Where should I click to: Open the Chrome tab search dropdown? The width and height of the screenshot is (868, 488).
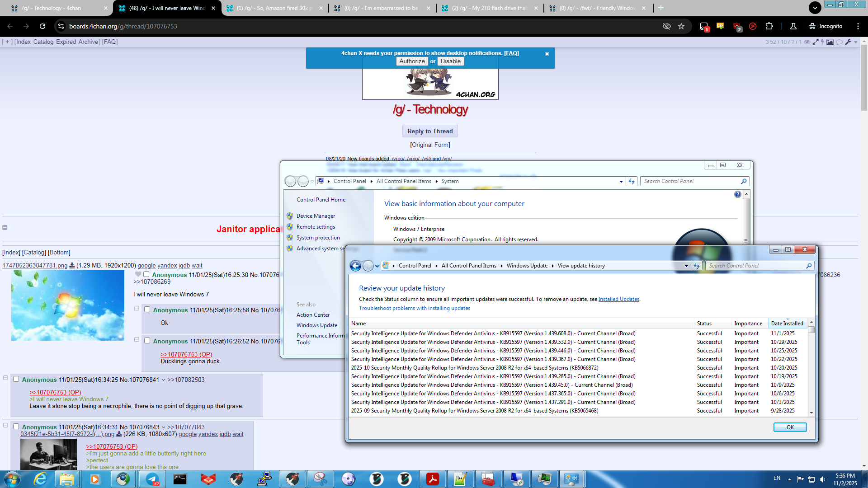(815, 8)
